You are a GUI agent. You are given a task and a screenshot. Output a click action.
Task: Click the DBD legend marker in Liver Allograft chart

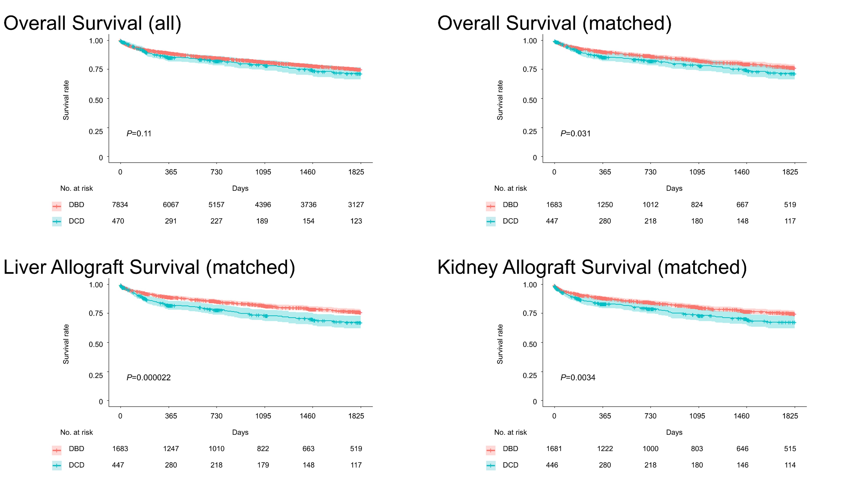tap(57, 450)
